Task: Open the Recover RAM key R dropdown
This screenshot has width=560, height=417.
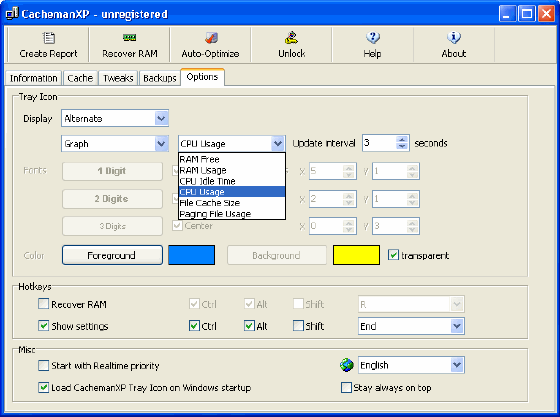Action: (x=457, y=304)
